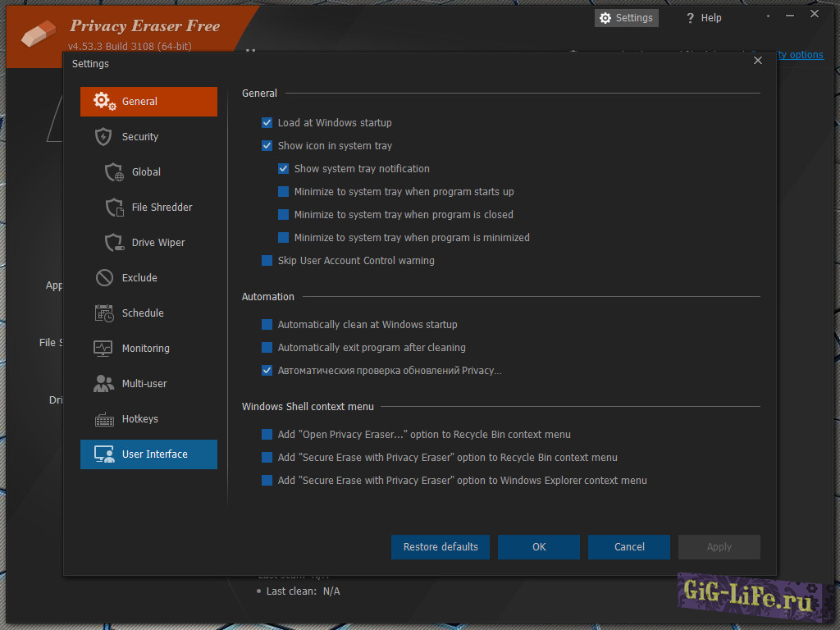
Task: Check Automatically clean at Windows startup
Action: pos(267,325)
